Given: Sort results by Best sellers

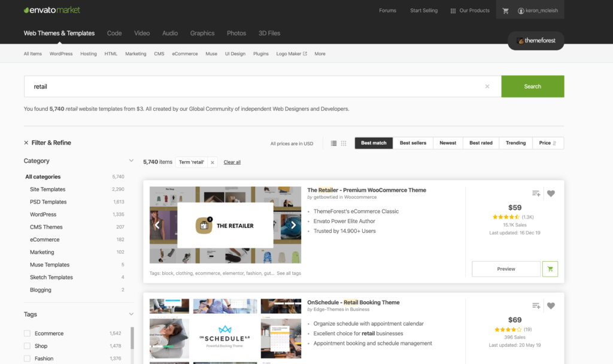Looking at the screenshot, I should tap(413, 143).
